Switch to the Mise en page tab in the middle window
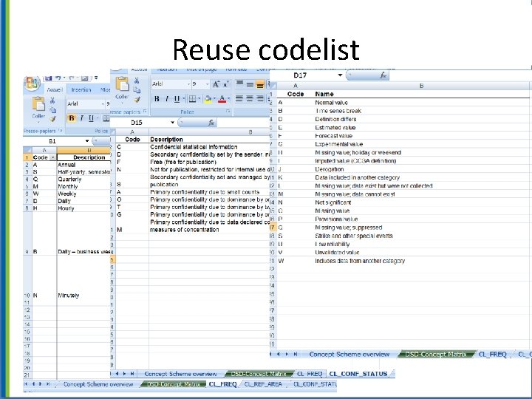This screenshot has height=399, width=532. [202, 69]
